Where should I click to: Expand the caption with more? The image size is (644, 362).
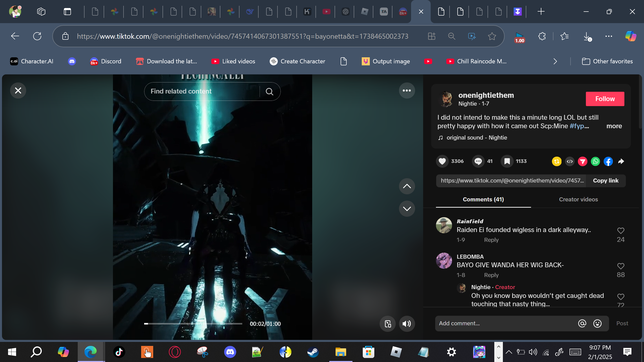[x=614, y=126]
